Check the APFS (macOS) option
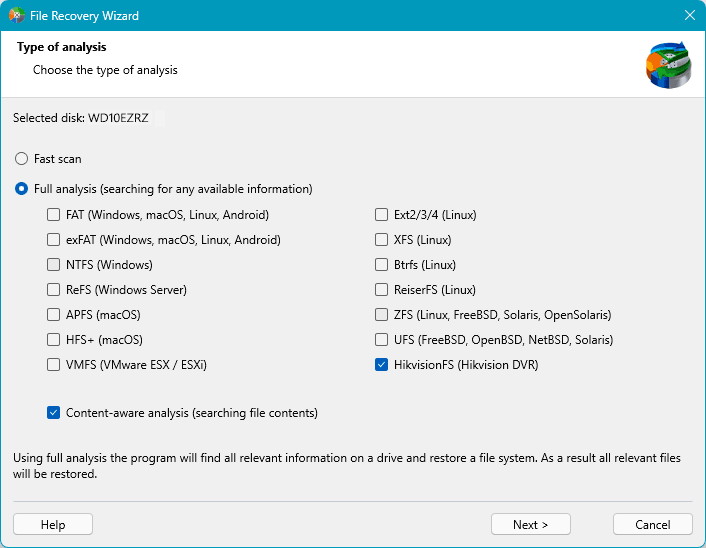This screenshot has height=548, width=706. (53, 315)
